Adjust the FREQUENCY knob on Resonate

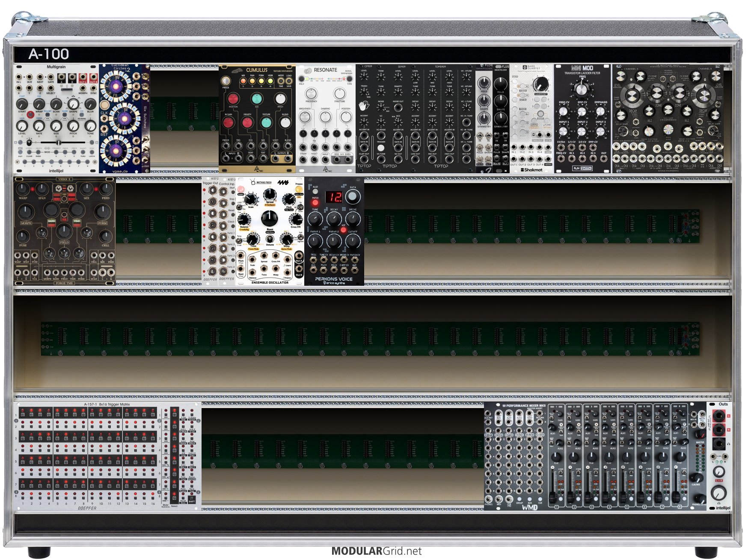312,93
